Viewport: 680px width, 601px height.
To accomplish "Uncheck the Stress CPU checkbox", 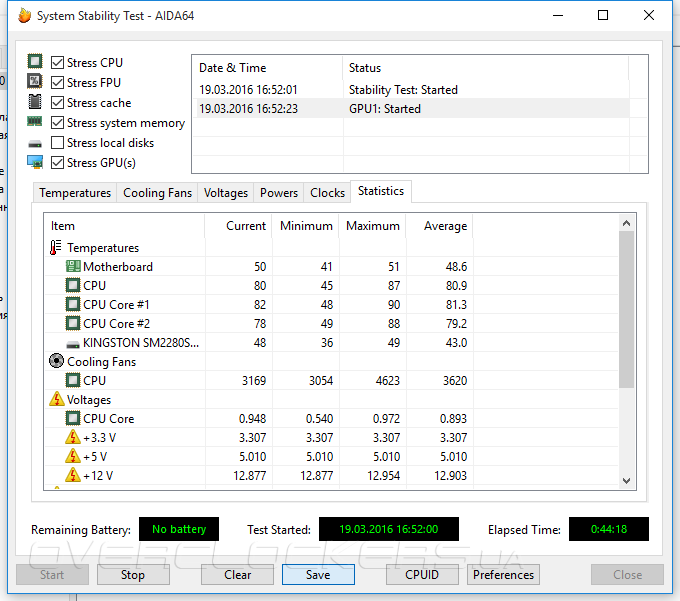I will (57, 62).
